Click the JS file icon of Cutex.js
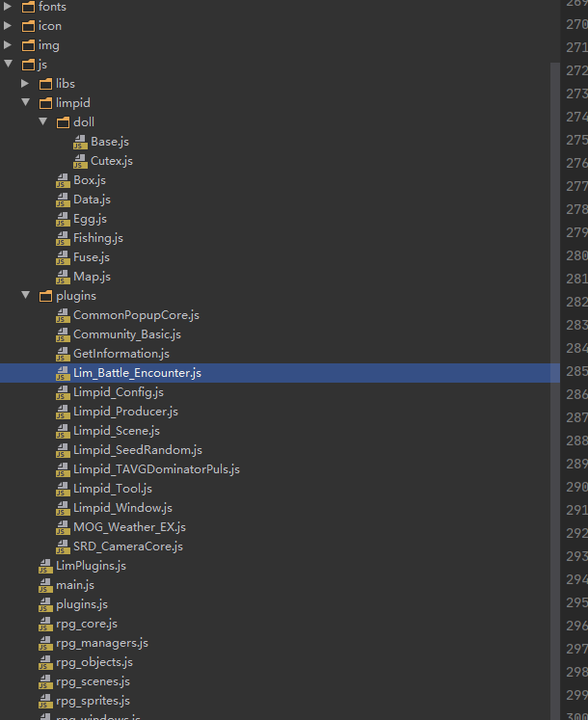 coord(80,161)
